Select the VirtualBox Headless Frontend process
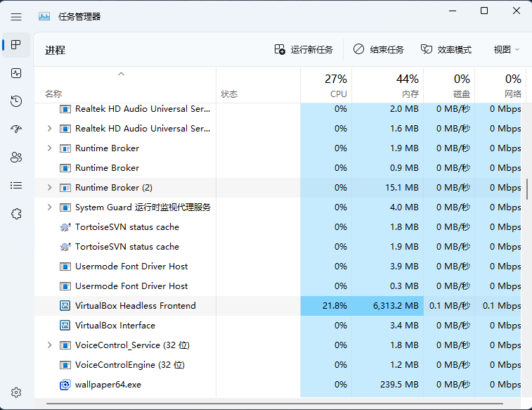Image resolution: width=532 pixels, height=410 pixels. coord(135,306)
